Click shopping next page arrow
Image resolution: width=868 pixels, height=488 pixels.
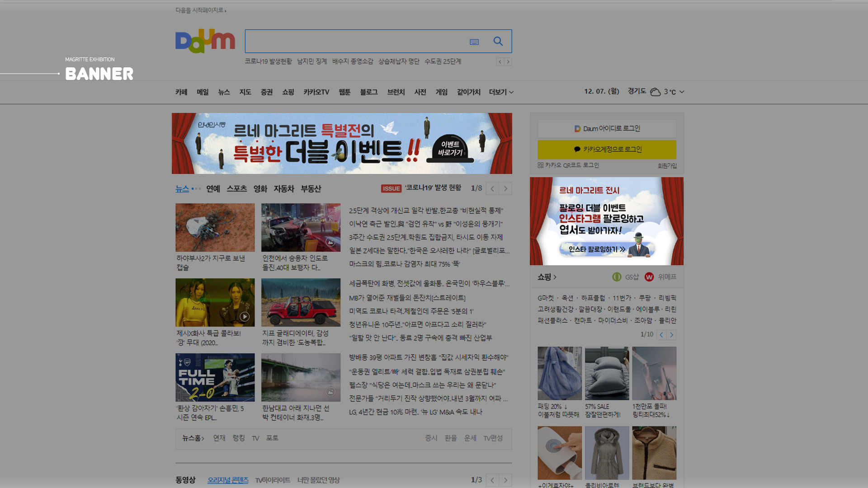tap(671, 335)
